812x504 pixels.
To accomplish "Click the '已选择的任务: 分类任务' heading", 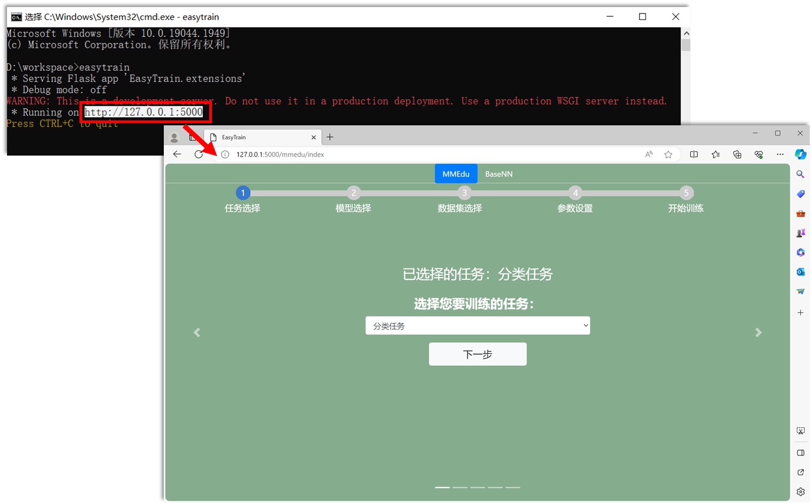I will point(477,274).
